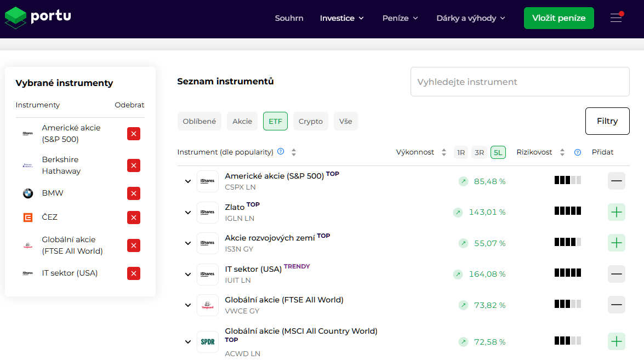This screenshot has width=644, height=360.
Task: Click the Vložit peníze button
Action: pyautogui.click(x=558, y=18)
